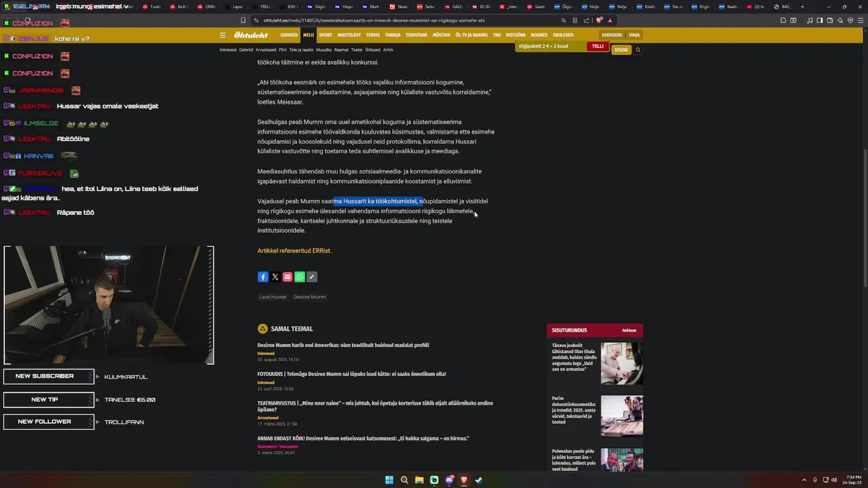Open the Arvustused subcategory
Viewport: 868px width, 488px height.
pyautogui.click(x=266, y=50)
